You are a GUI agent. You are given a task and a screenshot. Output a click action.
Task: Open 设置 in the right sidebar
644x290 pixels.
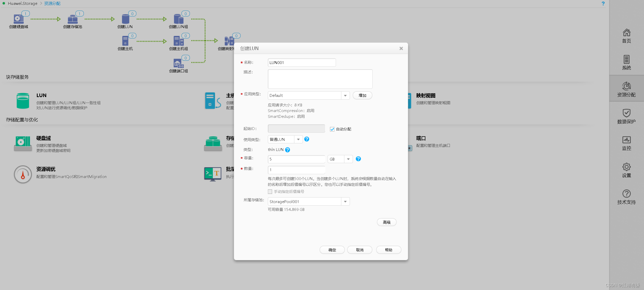627,170
